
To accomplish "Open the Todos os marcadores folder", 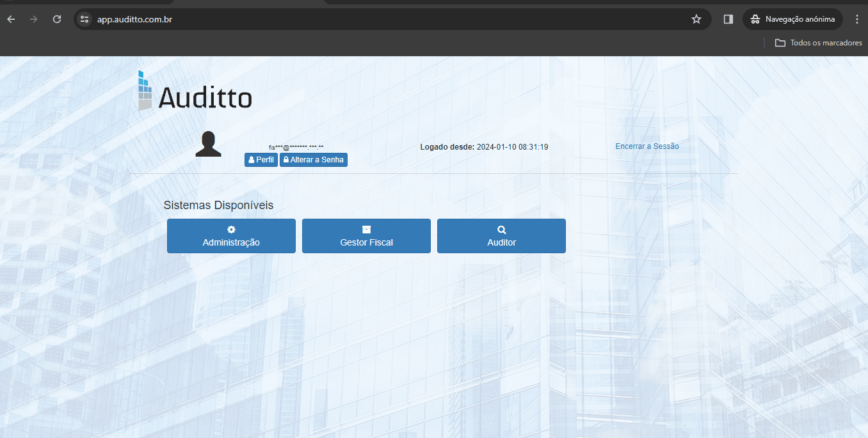I will (818, 43).
